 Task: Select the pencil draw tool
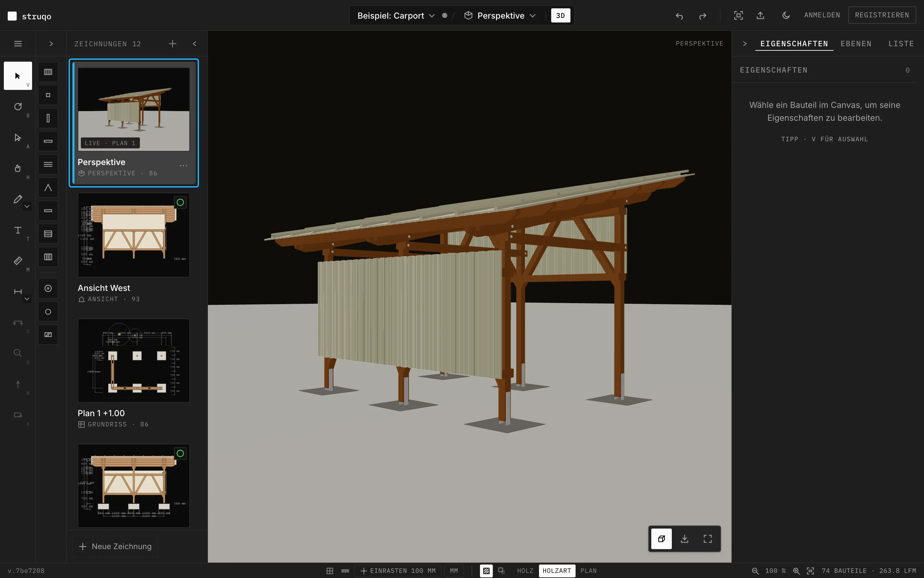click(17, 199)
